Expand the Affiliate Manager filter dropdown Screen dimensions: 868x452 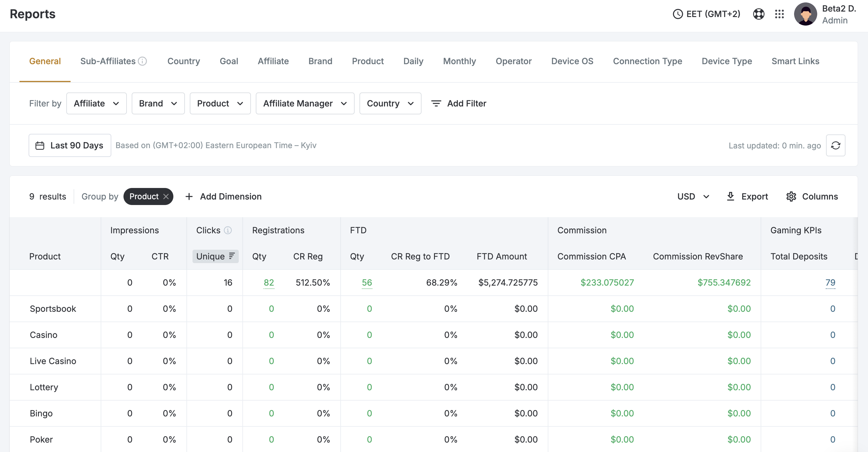305,103
